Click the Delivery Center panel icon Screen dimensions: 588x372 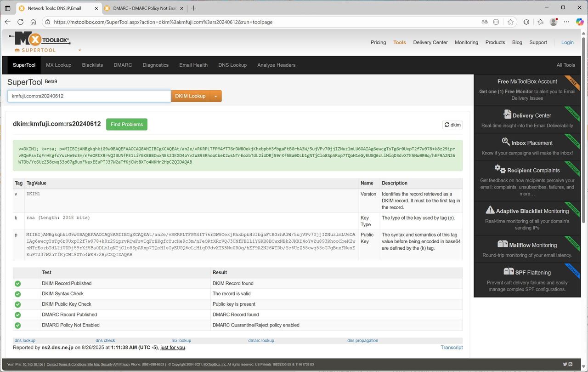(507, 114)
